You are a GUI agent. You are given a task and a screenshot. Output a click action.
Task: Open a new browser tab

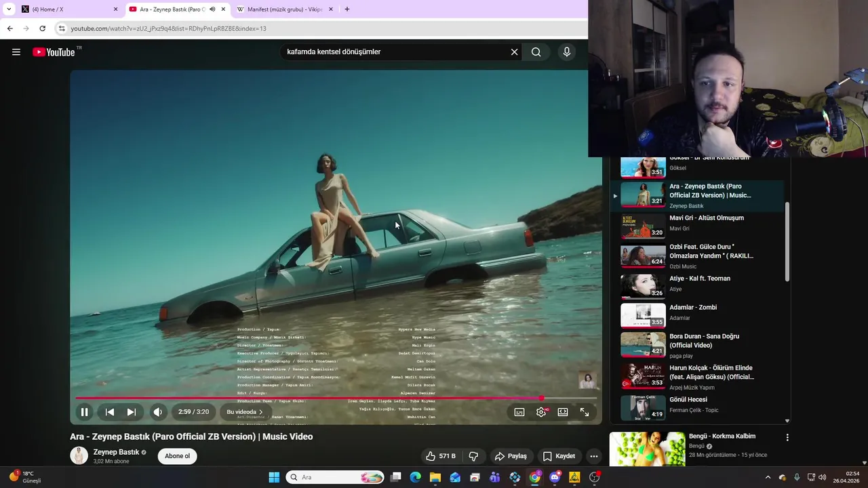[347, 9]
